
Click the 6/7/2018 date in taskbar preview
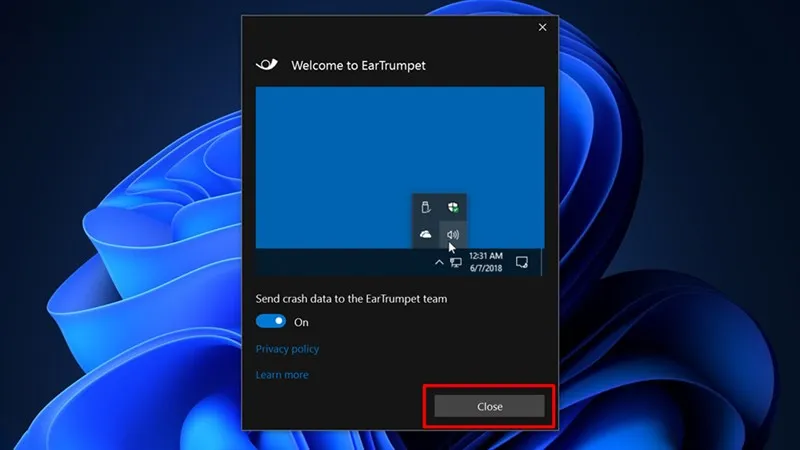[x=485, y=267]
